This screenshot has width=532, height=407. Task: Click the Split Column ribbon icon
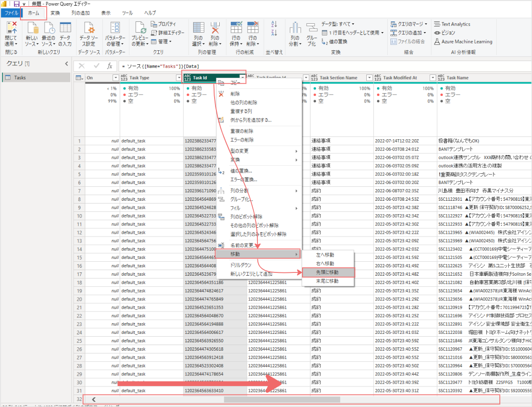point(295,28)
